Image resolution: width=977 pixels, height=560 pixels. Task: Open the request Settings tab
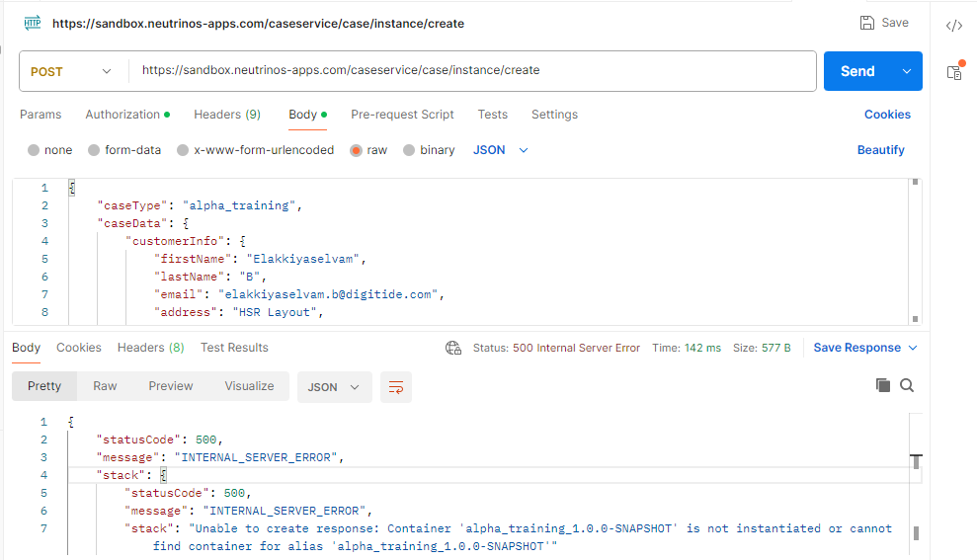[x=554, y=115]
